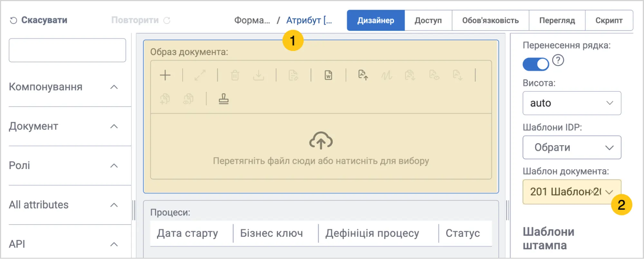644x259 pixels.
Task: Click the Атрибут breadcrumb link
Action: tap(309, 20)
